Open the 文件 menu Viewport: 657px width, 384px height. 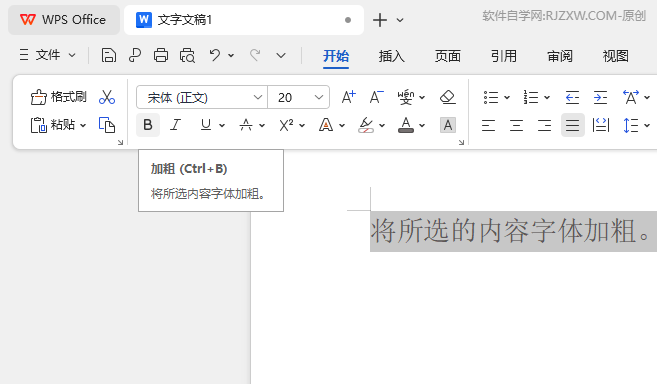pos(47,55)
